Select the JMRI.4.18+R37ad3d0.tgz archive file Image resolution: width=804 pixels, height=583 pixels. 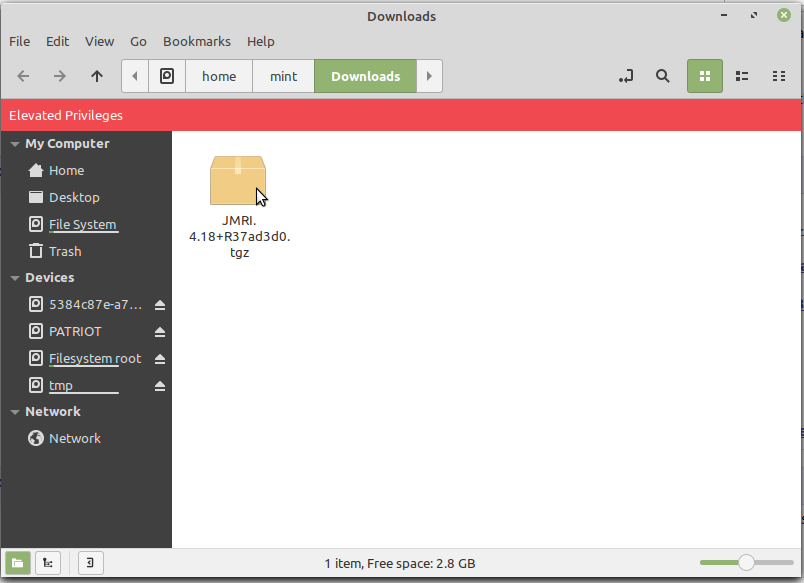coord(237,183)
